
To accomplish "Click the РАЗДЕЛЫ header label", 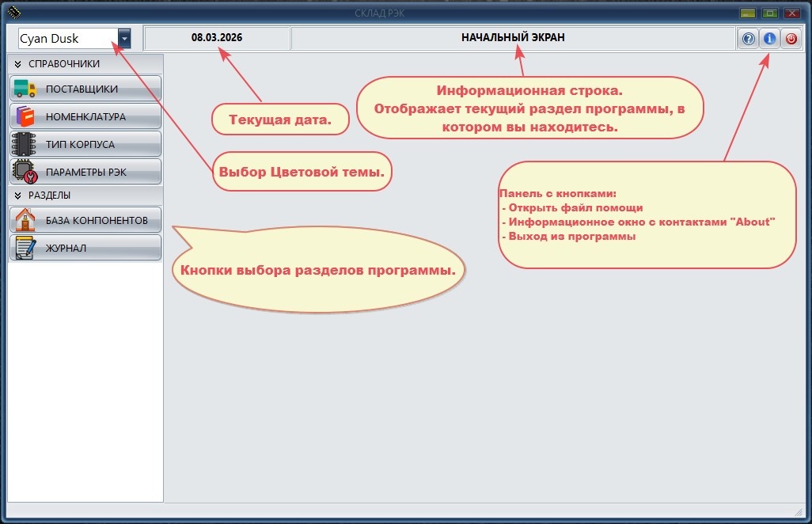I will point(49,196).
